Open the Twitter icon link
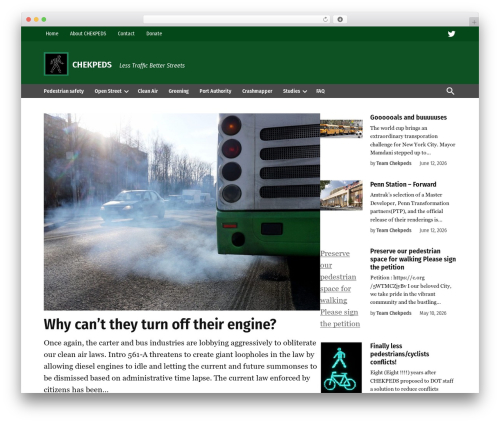The width and height of the screenshot is (500, 423). (x=451, y=34)
